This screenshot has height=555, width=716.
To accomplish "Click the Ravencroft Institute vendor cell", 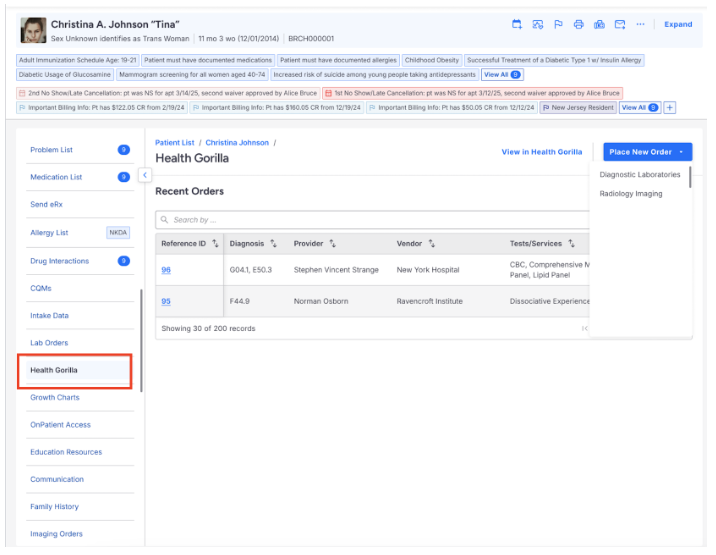I will [430, 301].
